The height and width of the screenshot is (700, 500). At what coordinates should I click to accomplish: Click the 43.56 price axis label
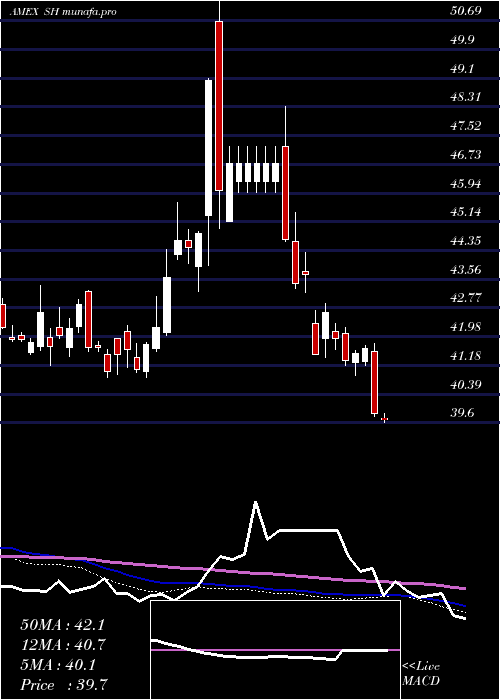[466, 269]
